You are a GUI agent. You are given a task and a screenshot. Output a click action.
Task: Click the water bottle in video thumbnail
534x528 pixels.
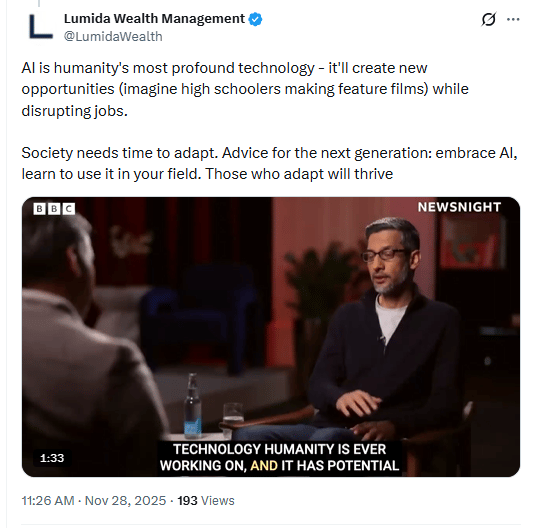tap(192, 405)
